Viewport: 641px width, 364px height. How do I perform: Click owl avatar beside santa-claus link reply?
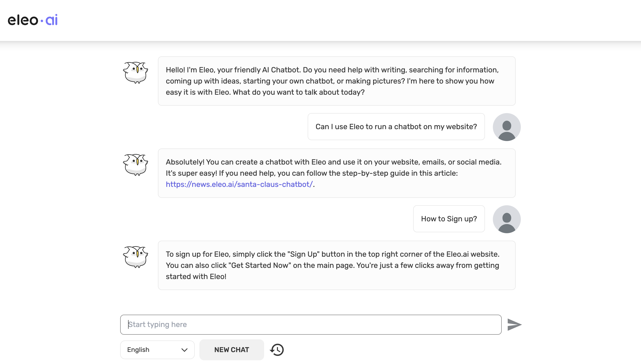pyautogui.click(x=136, y=165)
